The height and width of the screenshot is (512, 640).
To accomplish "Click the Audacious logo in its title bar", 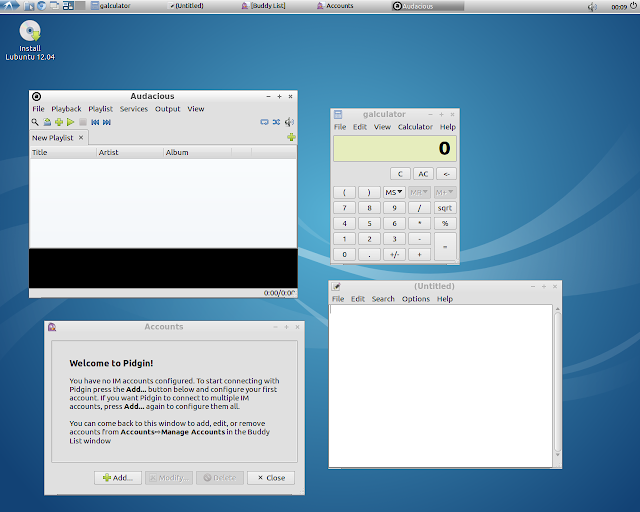I will (36, 96).
